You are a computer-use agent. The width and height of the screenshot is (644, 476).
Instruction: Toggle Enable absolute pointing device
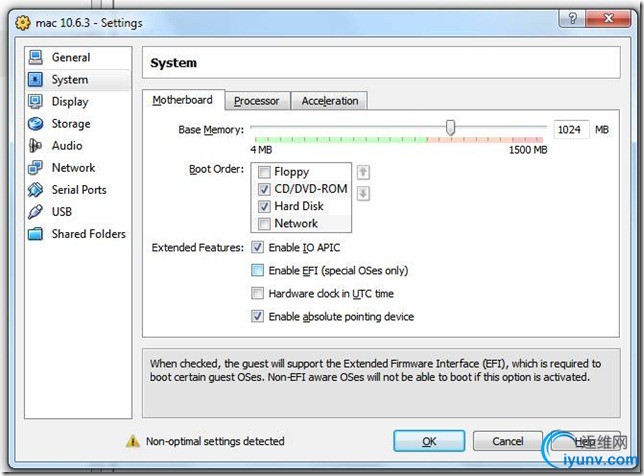pos(258,316)
